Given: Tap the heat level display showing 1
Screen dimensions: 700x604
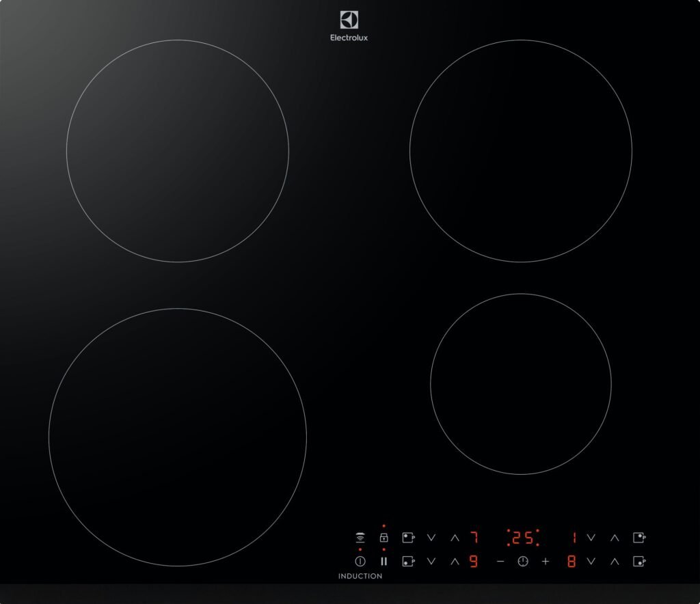Looking at the screenshot, I should pos(574,538).
